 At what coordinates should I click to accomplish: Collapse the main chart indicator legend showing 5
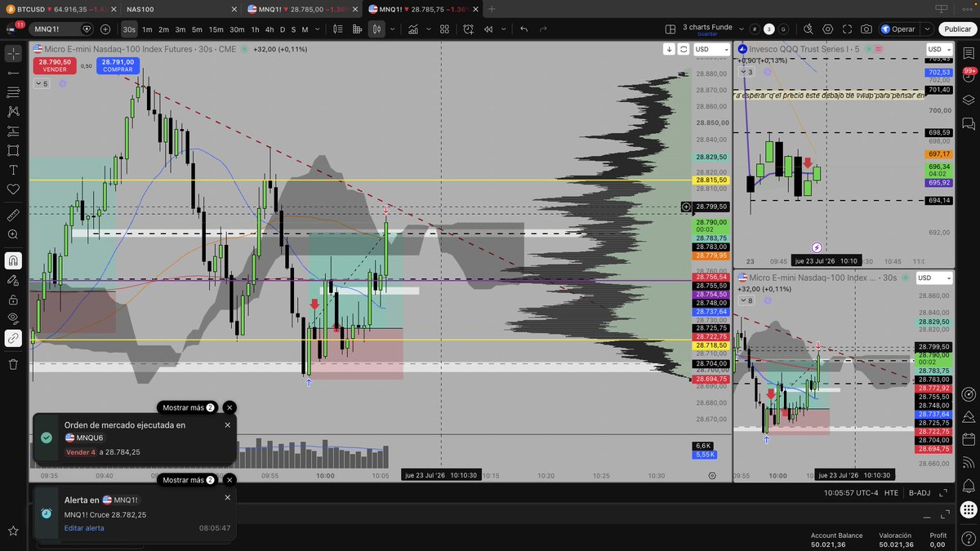[41, 83]
